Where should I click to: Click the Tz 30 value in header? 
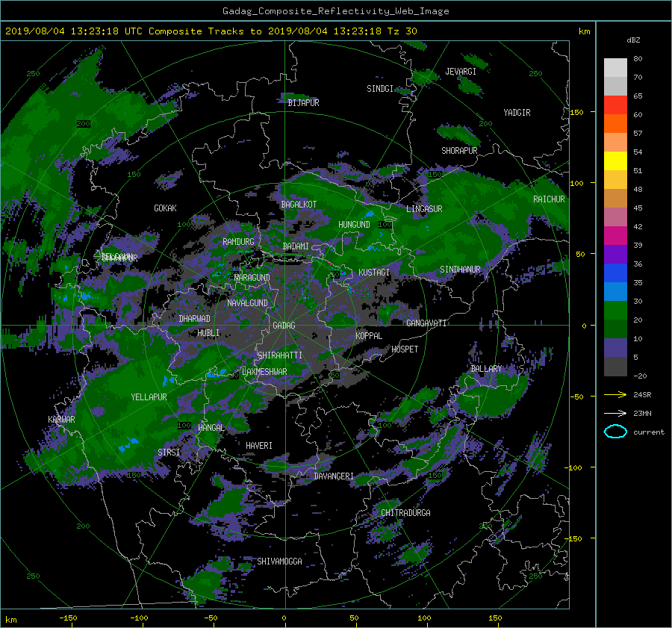[x=402, y=31]
